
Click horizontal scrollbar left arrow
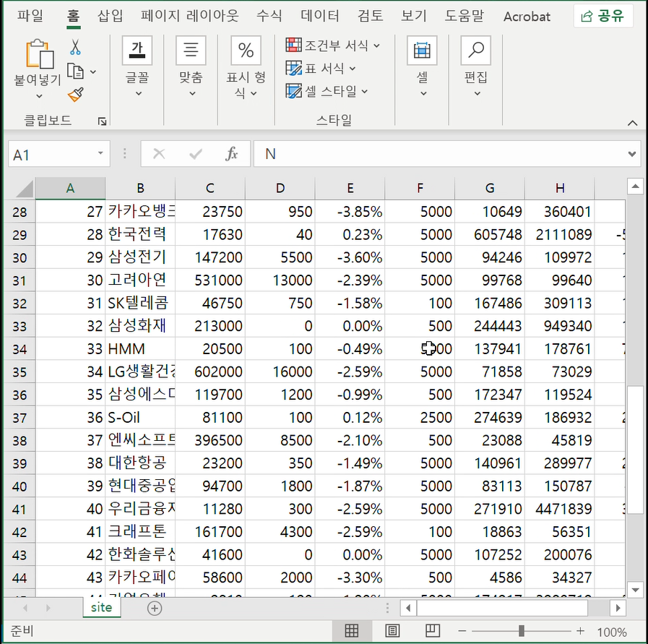(408, 608)
